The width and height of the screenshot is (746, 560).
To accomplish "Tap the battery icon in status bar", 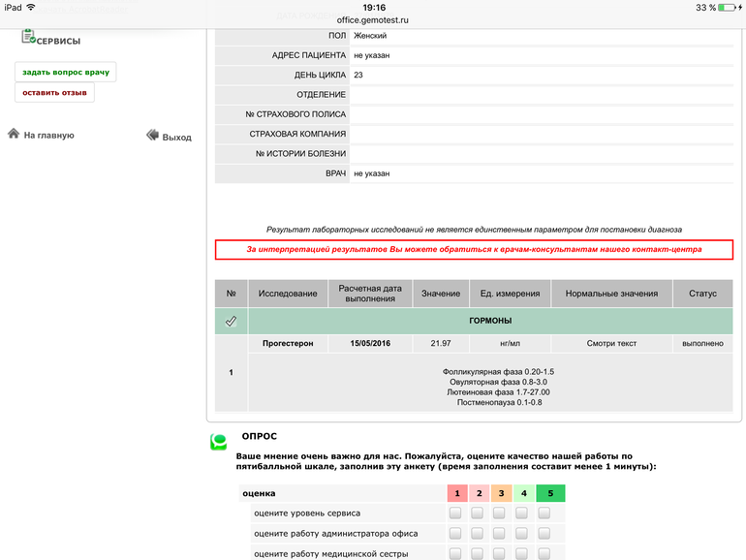I will tap(730, 7).
